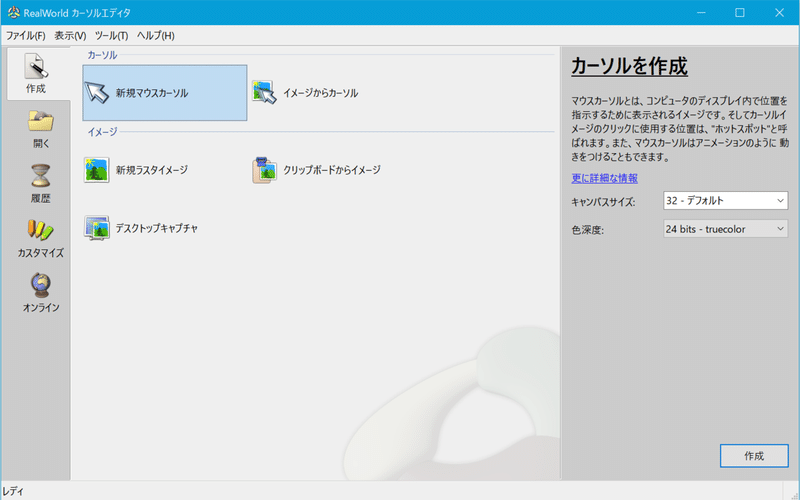800x500 pixels.
Task: Click the レディ status bar text
Action: tap(13, 491)
